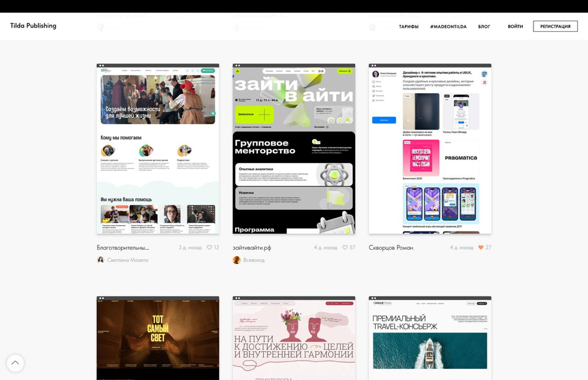Open the Тот самый свет thumbnail
The height and width of the screenshot is (380, 588).
(x=158, y=338)
